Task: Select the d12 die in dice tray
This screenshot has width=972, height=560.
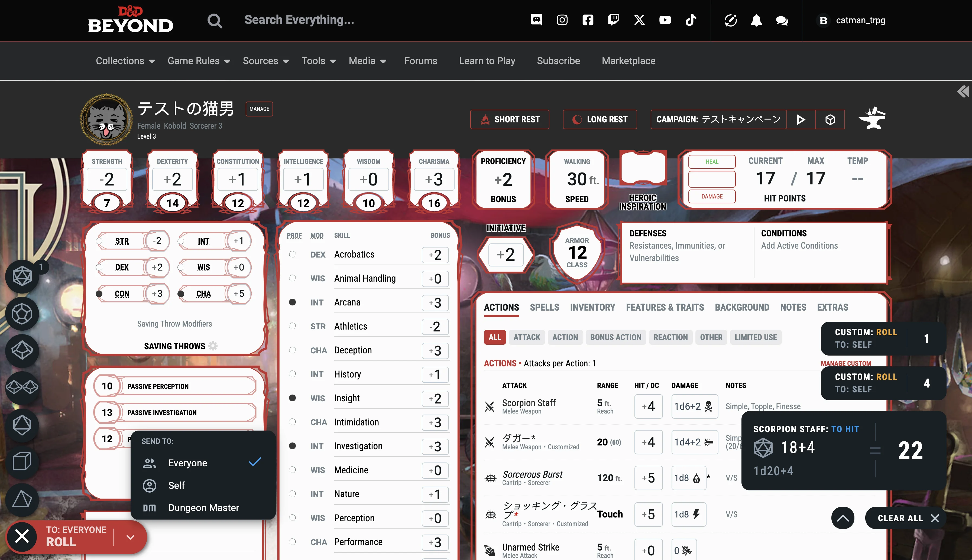Action: tap(22, 314)
